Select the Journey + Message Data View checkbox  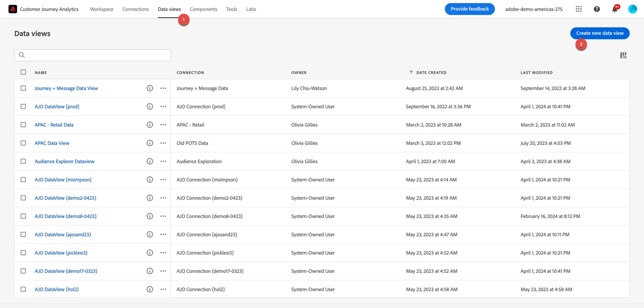23,88
